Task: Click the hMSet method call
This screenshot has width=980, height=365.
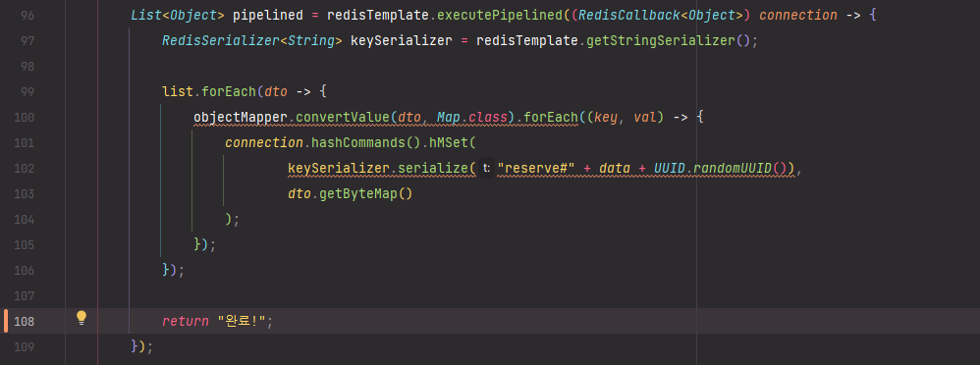Action: [448, 143]
